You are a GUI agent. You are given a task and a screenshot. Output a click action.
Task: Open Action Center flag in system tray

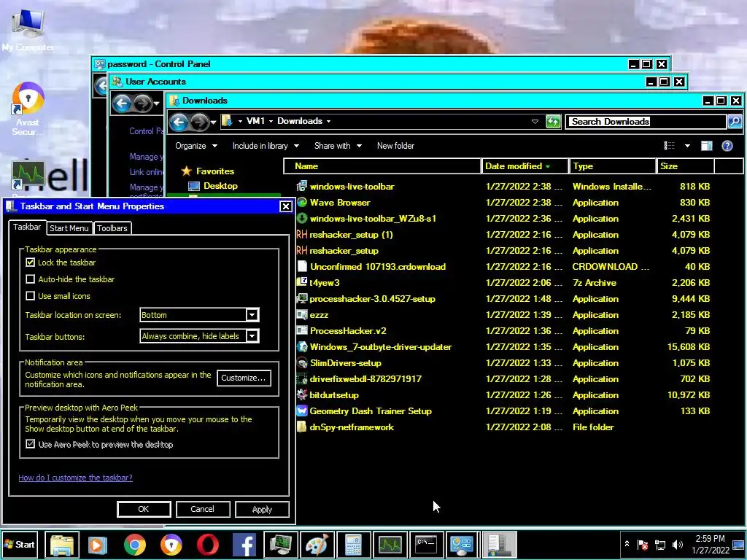643,544
